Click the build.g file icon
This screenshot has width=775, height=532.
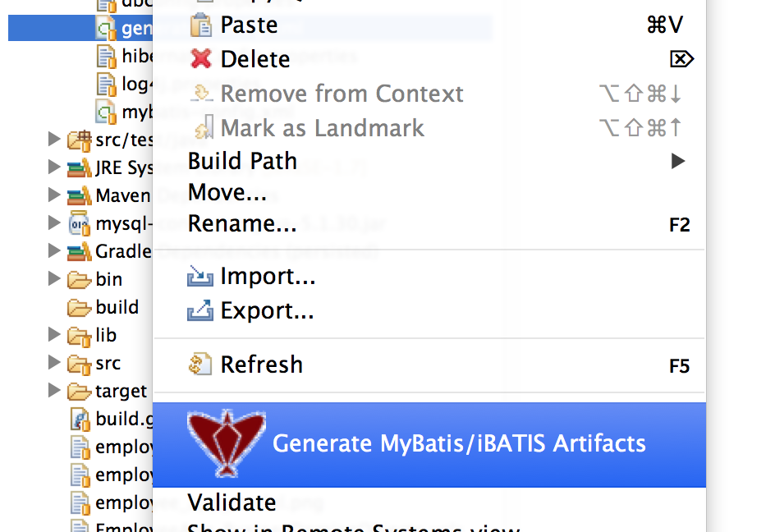tap(80, 419)
